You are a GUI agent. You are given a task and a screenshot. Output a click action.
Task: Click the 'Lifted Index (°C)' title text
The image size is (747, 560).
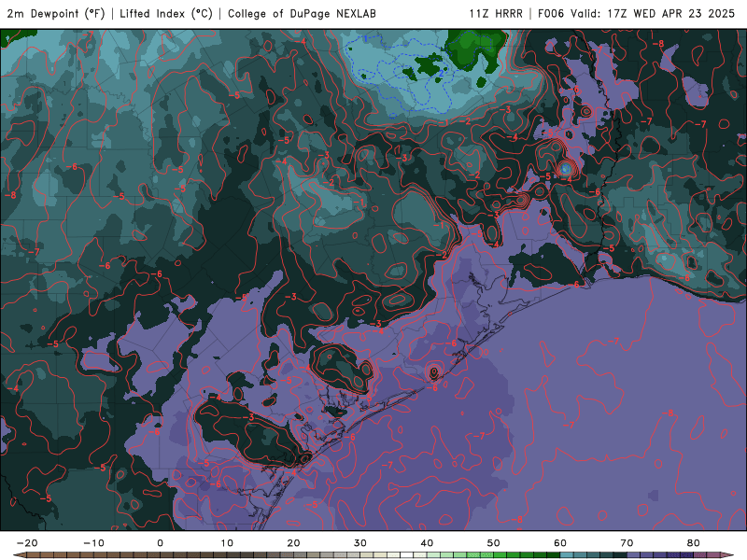coord(166,14)
